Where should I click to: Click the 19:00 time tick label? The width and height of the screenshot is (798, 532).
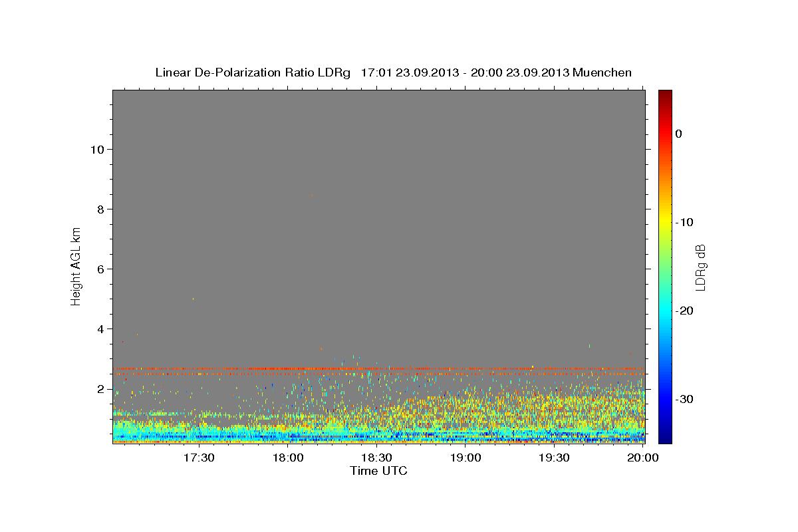(x=465, y=458)
